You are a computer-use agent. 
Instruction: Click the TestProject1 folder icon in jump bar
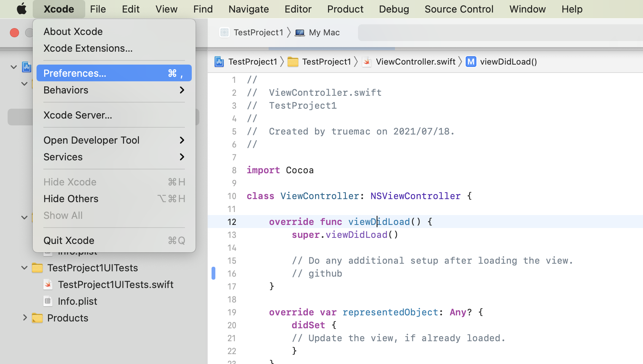point(293,62)
